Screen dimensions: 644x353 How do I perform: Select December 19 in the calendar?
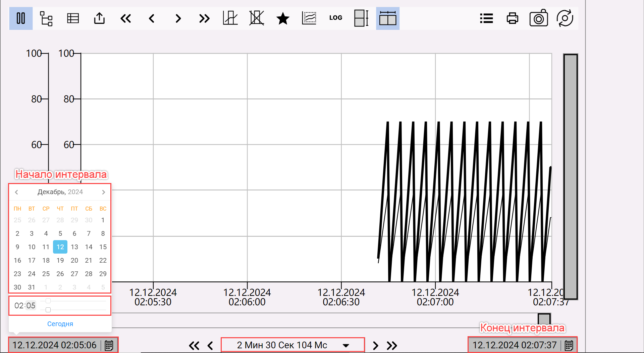tap(60, 260)
